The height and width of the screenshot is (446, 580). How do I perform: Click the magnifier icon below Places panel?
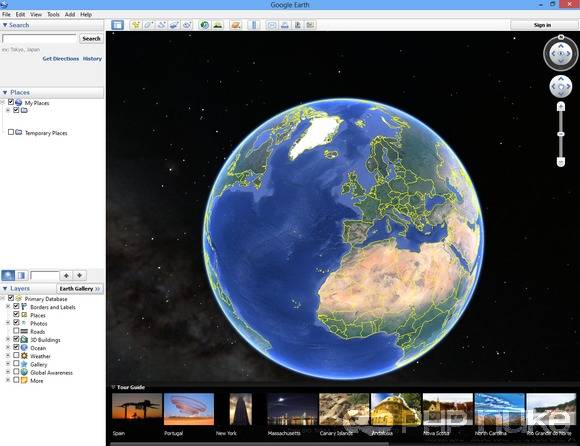pyautogui.click(x=8, y=276)
